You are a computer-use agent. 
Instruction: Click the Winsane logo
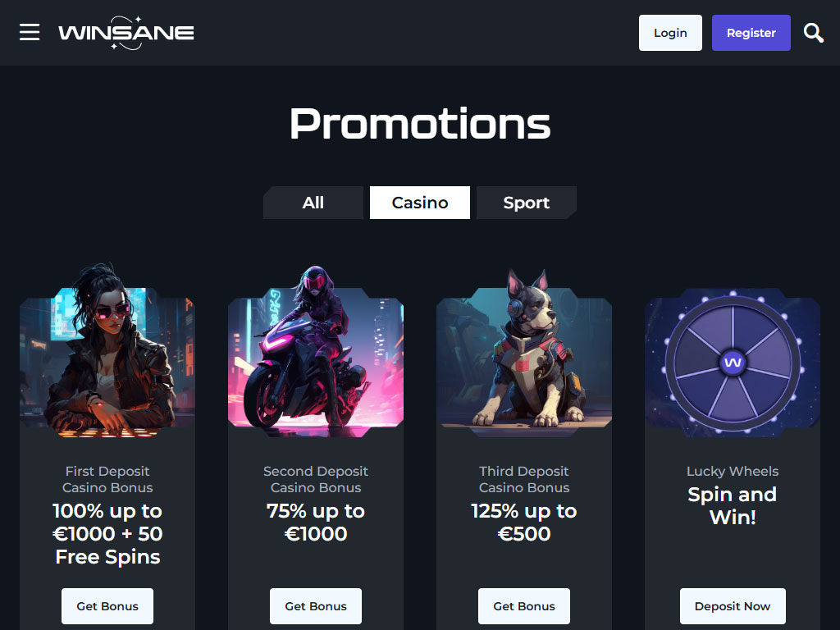pos(126,33)
